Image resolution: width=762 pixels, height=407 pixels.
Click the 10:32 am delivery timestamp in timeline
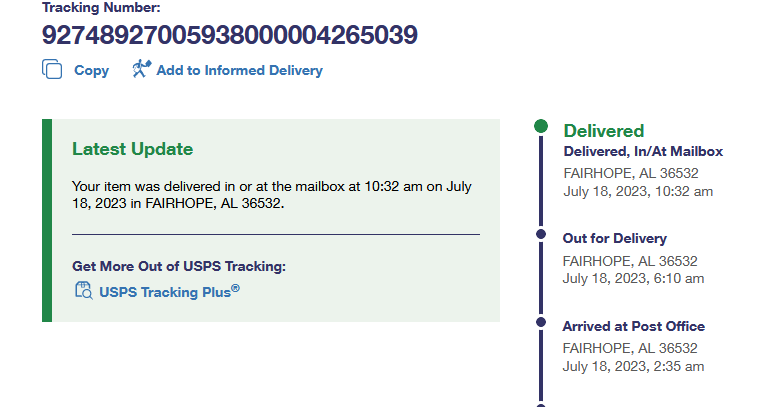click(x=637, y=191)
